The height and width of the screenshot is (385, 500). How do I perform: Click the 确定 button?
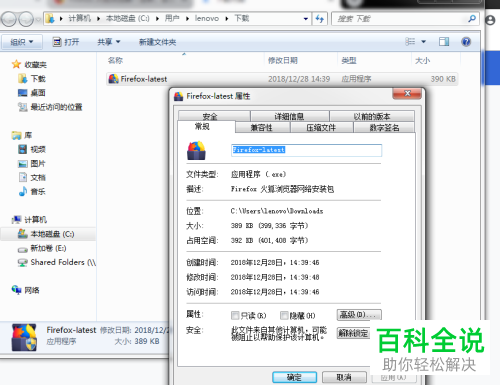click(294, 377)
